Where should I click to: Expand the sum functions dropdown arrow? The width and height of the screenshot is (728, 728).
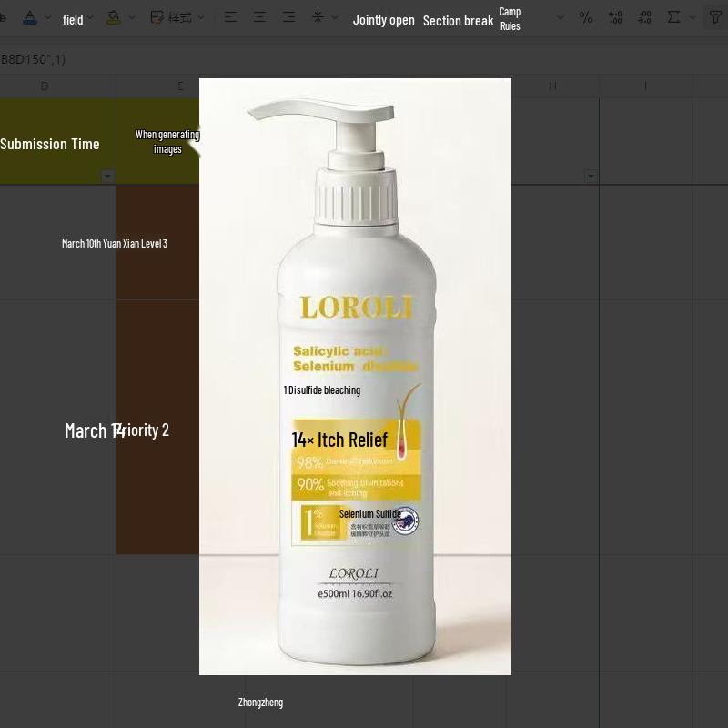click(693, 18)
